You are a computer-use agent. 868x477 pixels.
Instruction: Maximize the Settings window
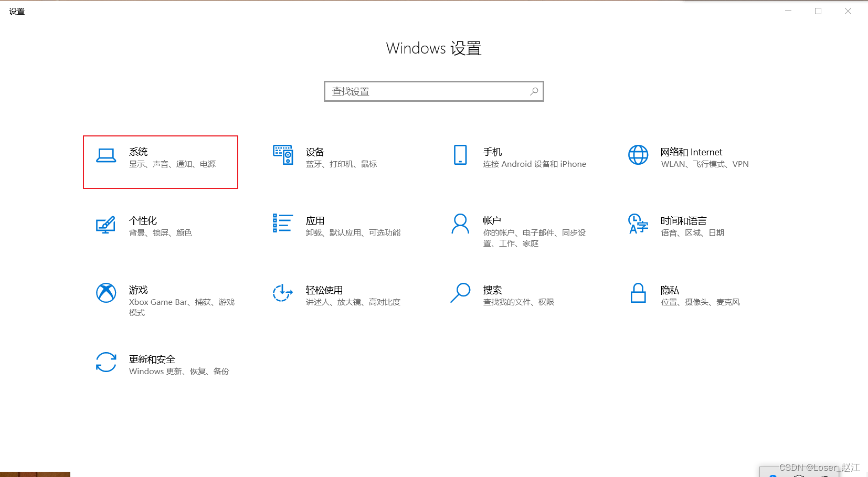coord(818,11)
